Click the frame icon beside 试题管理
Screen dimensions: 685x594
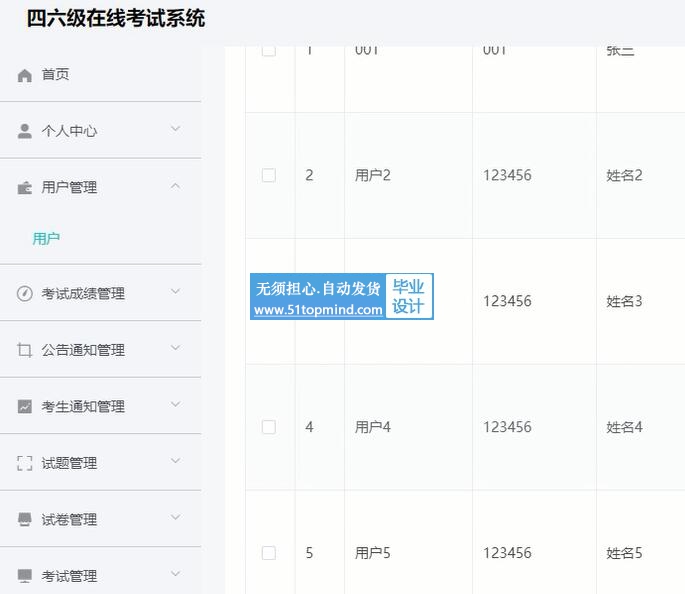pos(24,463)
